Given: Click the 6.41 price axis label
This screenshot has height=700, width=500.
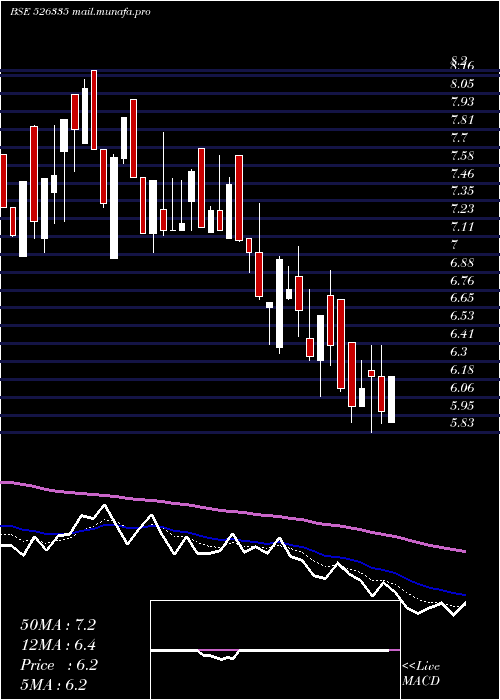Looking at the screenshot, I should (462, 333).
